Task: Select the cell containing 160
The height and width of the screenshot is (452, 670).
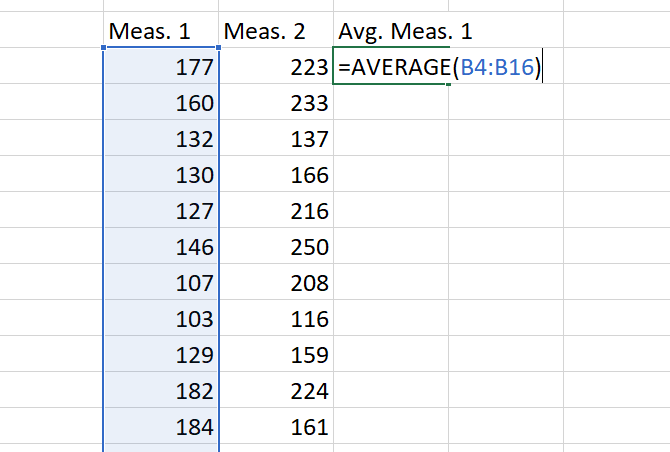Action: [x=160, y=103]
